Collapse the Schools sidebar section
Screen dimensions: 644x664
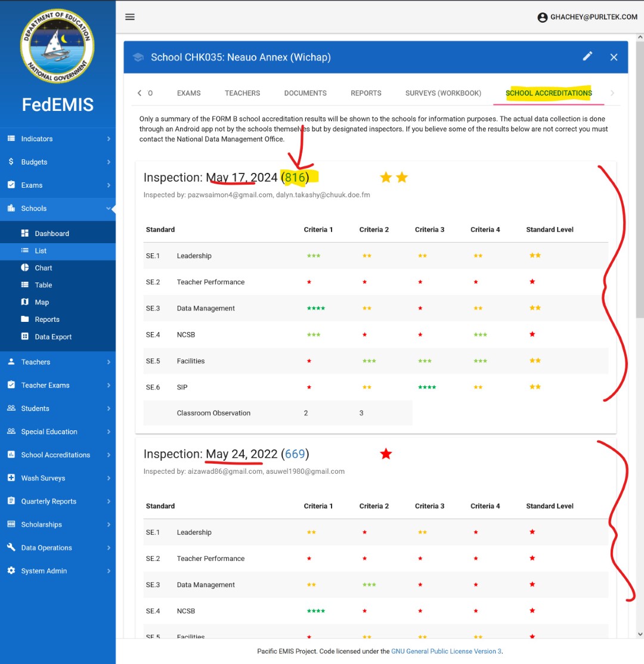pyautogui.click(x=58, y=209)
